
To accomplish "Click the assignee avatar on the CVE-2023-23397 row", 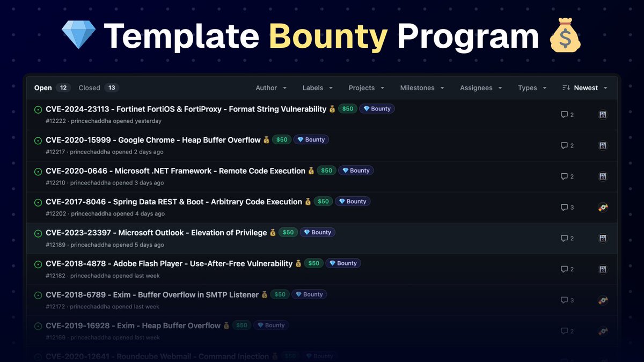I will [603, 238].
